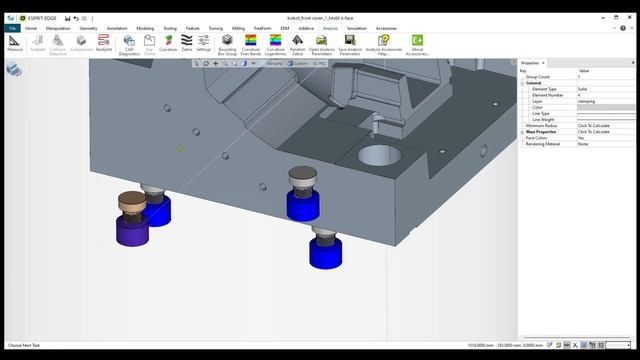
Task: Open the File menu
Action: tap(12, 28)
